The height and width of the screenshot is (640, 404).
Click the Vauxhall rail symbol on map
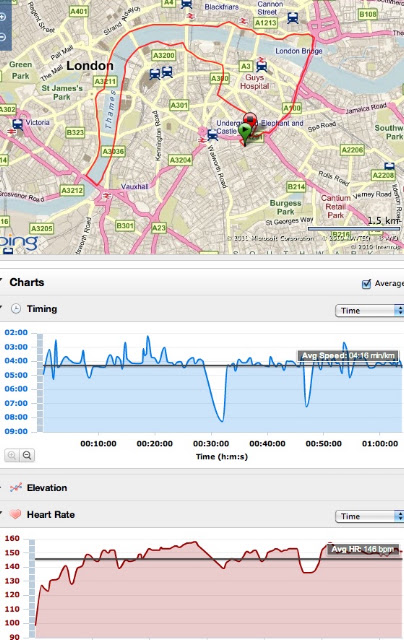point(106,196)
